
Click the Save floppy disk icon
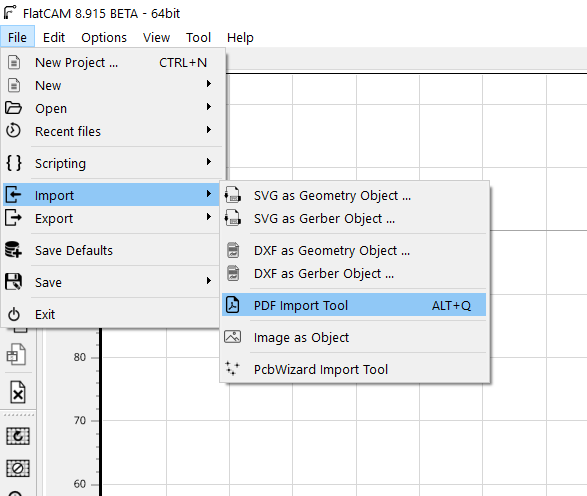[x=13, y=282]
